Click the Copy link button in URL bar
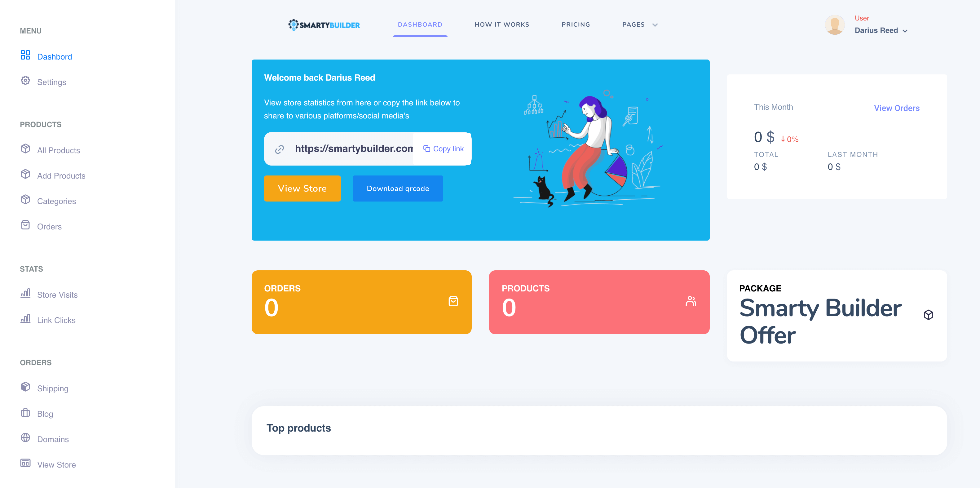Image resolution: width=980 pixels, height=488 pixels. pos(443,149)
